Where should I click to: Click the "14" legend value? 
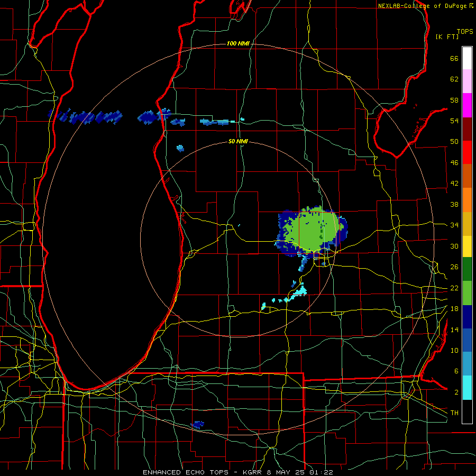[454, 329]
